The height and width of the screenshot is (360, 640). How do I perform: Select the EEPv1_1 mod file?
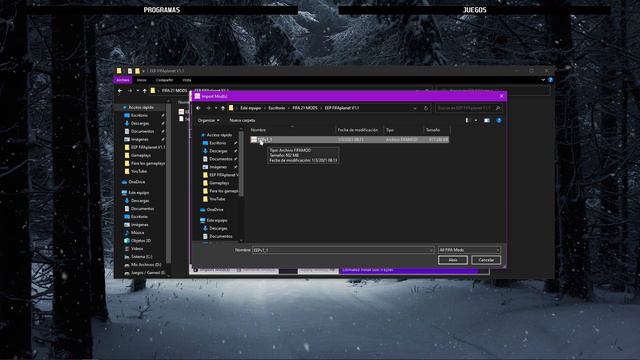349,140
